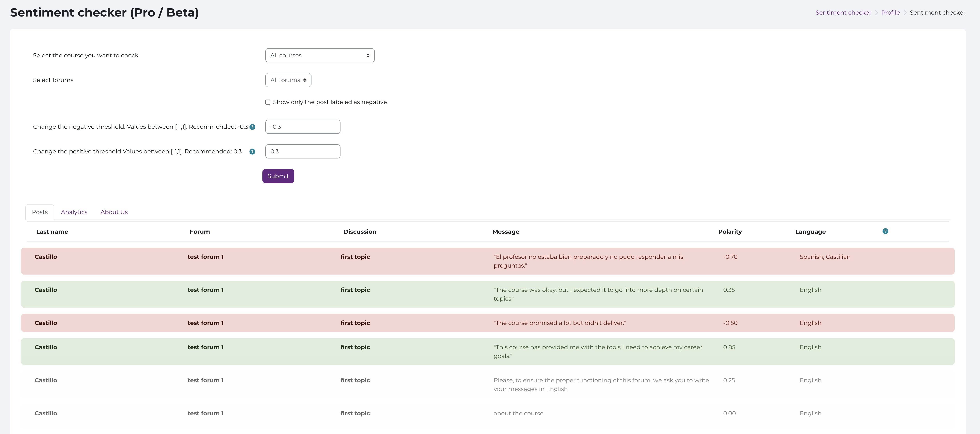980x434 pixels.
Task: Click help icon beside positive threshold label
Action: (x=252, y=152)
